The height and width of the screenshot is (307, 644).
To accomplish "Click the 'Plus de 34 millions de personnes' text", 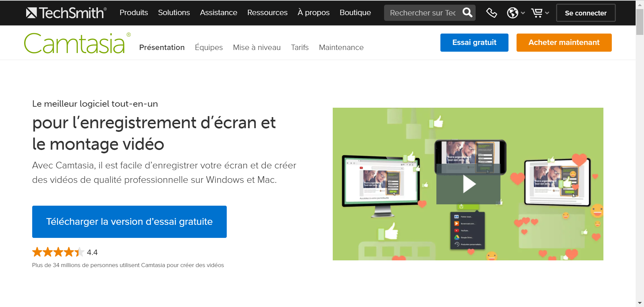I will (x=128, y=265).
